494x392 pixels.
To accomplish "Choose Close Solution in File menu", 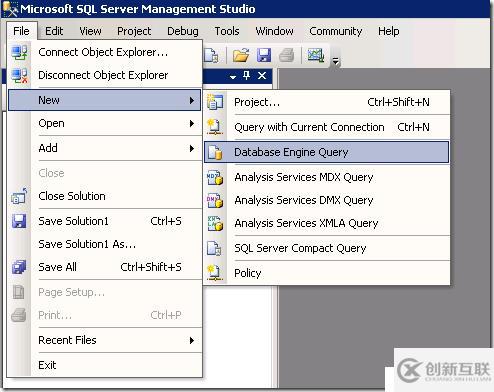I will 105,196.
